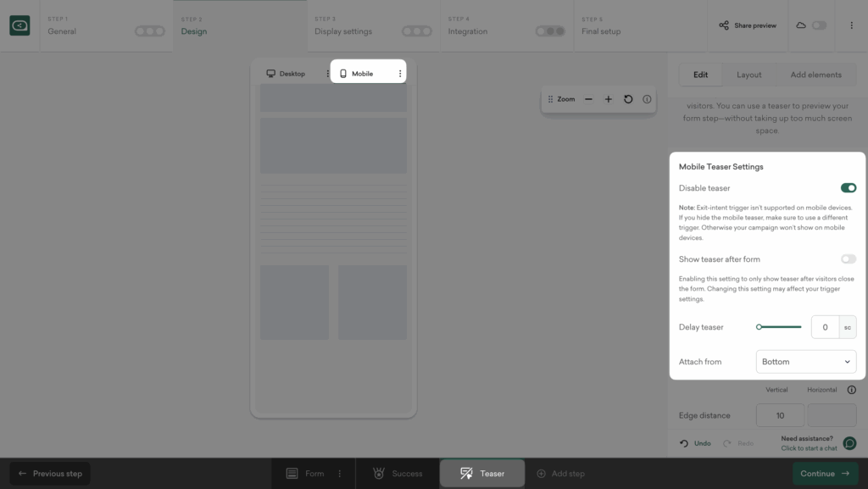868x489 pixels.
Task: Adjust the Delay teaser slider
Action: pyautogui.click(x=760, y=327)
